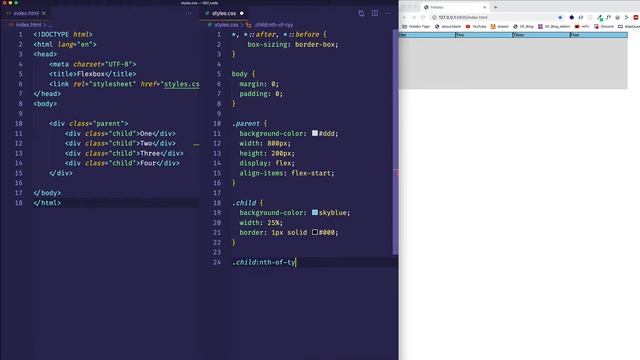640x360 pixels.
Task: Close the index.html tab
Action: coord(44,13)
